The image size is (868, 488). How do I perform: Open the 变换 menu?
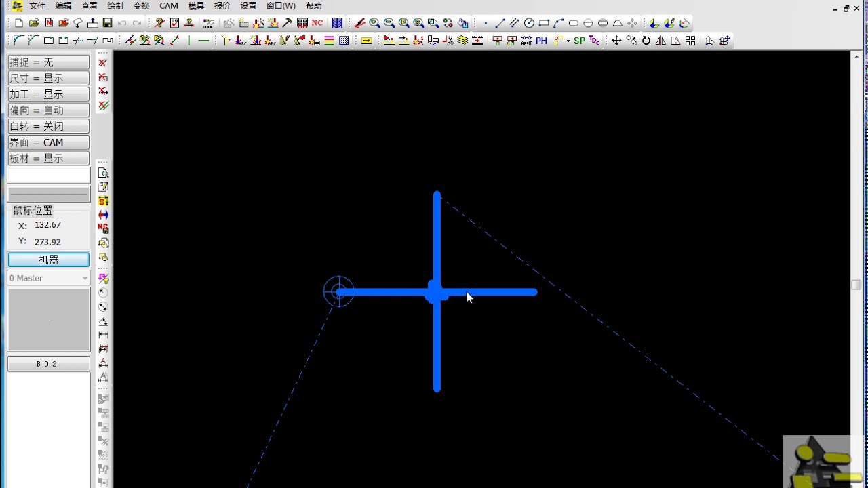(x=141, y=6)
